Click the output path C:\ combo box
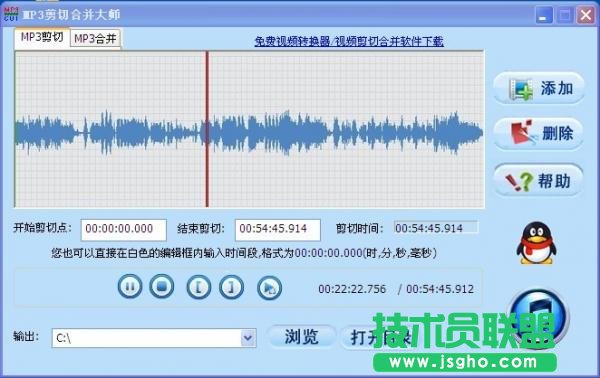Viewport: 600px width, 378px height. [x=154, y=338]
